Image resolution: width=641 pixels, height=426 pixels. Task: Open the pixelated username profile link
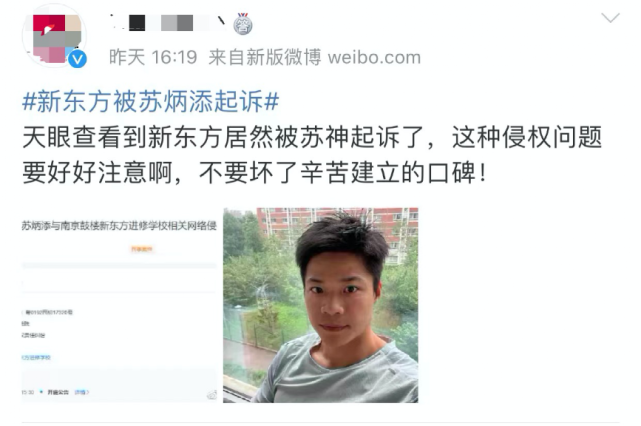pos(168,23)
